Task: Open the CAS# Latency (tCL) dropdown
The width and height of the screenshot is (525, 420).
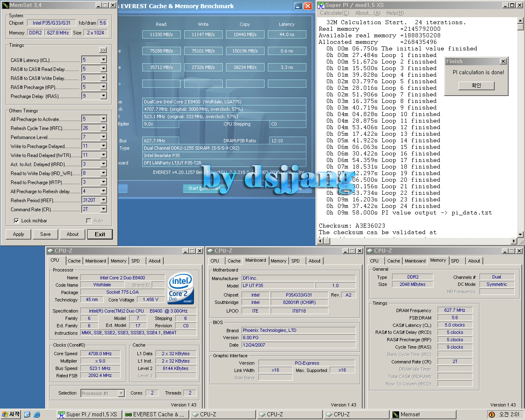Action: click(x=103, y=60)
